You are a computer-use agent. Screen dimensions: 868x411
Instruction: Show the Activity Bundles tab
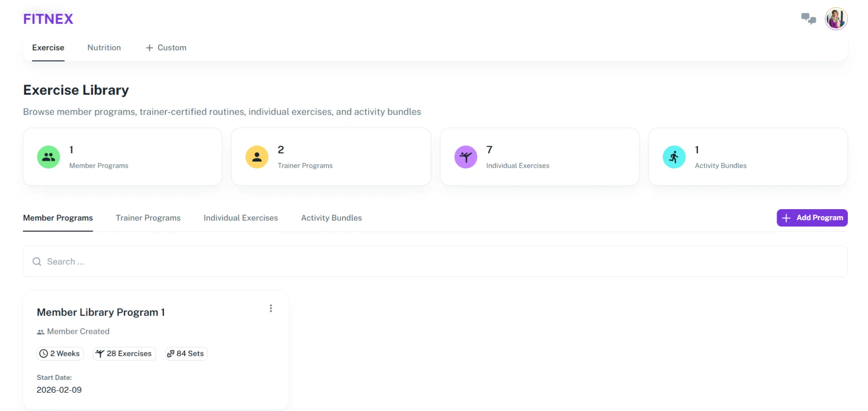click(331, 218)
